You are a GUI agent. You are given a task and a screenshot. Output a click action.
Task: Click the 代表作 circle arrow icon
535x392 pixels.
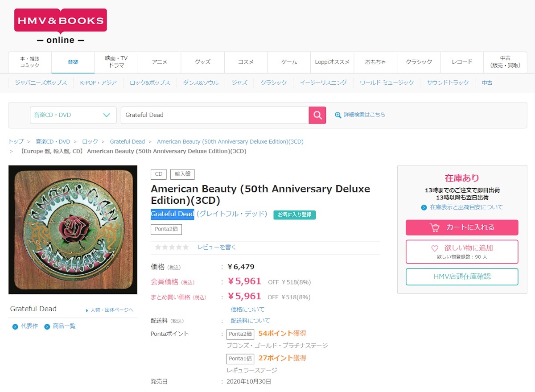coord(15,327)
